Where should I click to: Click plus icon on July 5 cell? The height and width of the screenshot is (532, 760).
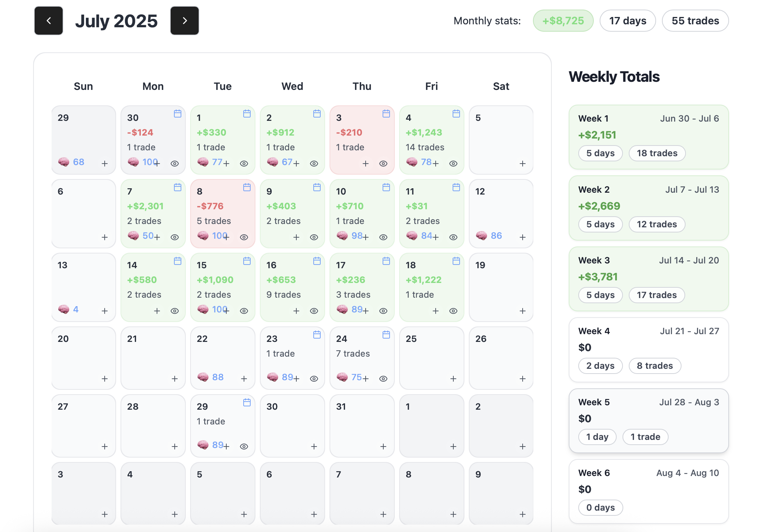(x=522, y=163)
